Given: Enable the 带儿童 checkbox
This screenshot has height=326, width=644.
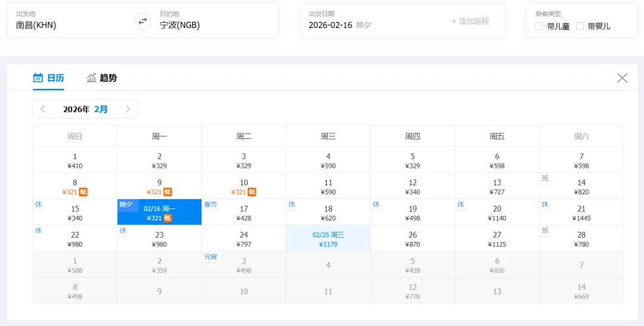Looking at the screenshot, I should (x=539, y=26).
